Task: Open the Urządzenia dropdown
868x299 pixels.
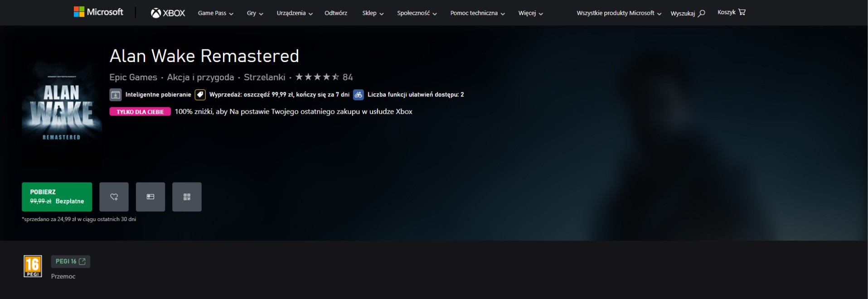Action: (x=295, y=13)
